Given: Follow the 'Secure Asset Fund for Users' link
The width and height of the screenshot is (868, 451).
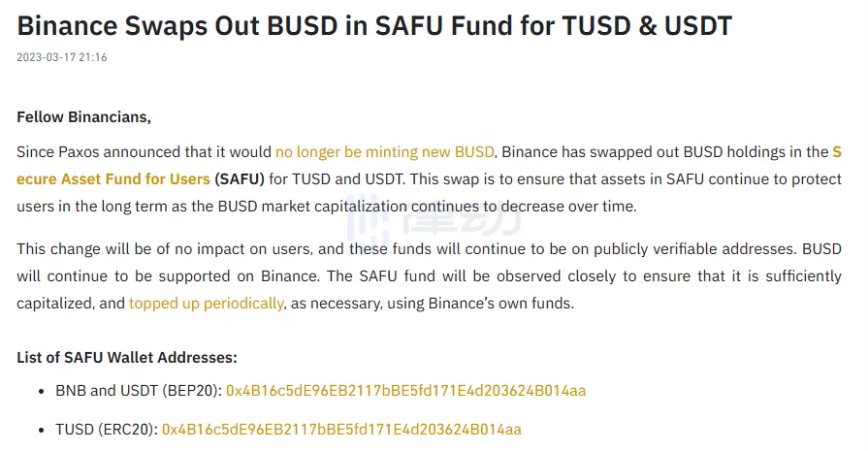Looking at the screenshot, I should 113,178.
